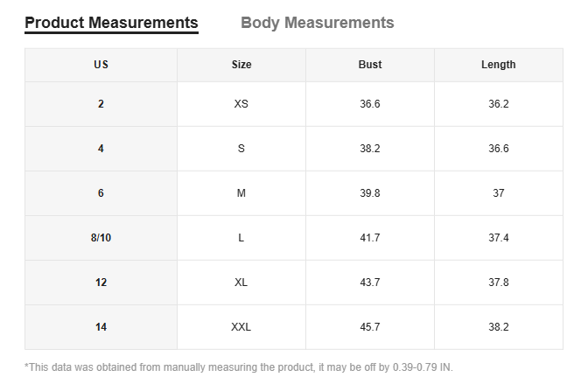Click the US column header

(x=101, y=65)
